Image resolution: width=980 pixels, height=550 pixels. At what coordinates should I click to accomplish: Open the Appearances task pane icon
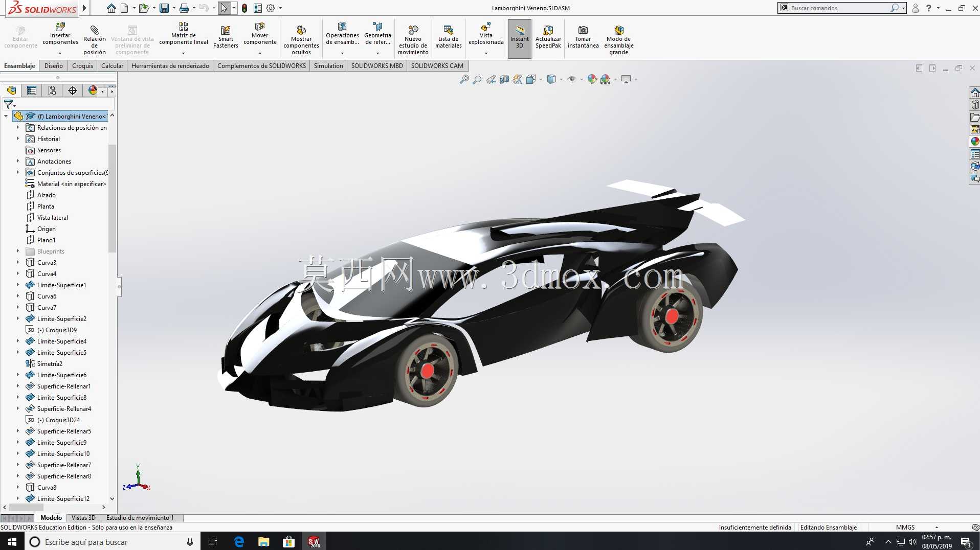click(975, 142)
